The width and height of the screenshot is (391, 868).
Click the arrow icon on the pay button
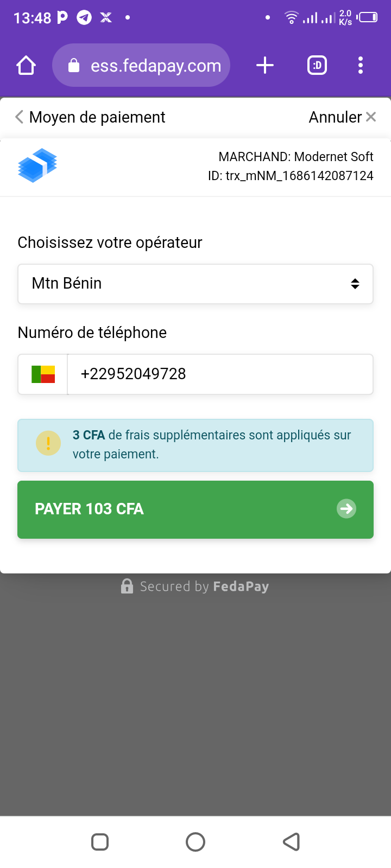point(346,509)
